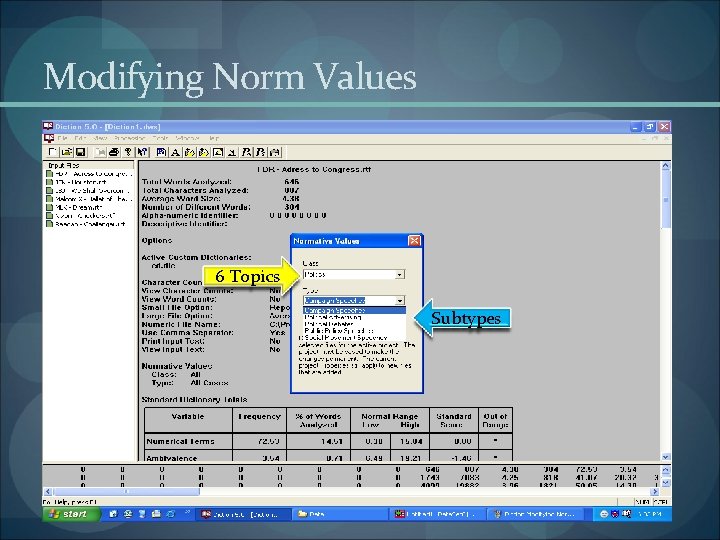
Task: Click the report pane scroll up arrow
Action: (x=665, y=166)
